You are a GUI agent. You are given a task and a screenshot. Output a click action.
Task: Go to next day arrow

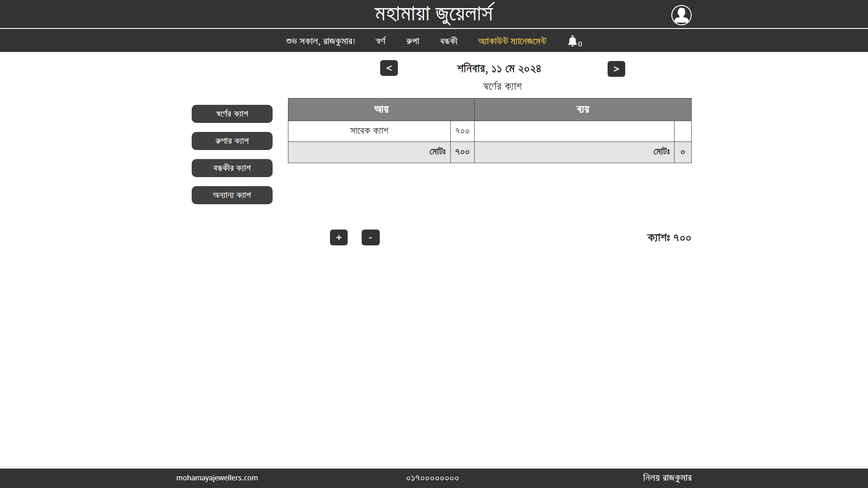click(x=616, y=69)
